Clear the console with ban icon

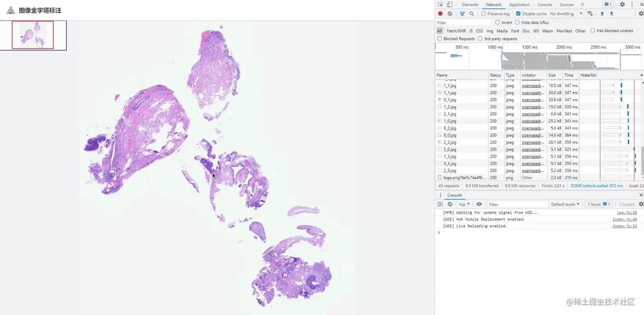(450, 204)
